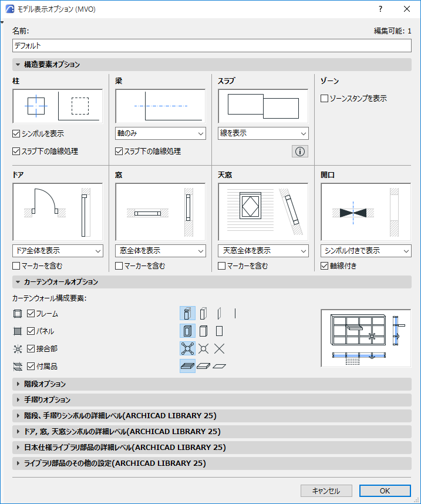Select the medium detail junction icon
Image resolution: width=421 pixels, height=504 pixels.
(203, 349)
